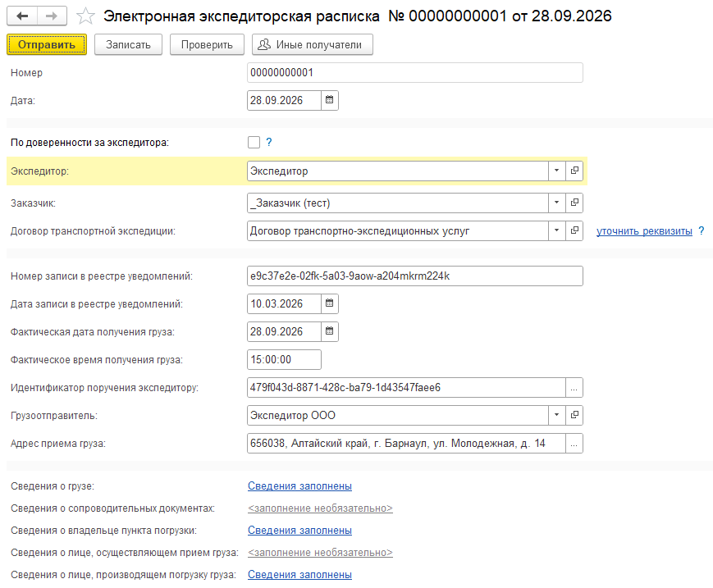Viewport: 713px width, 588px height.
Task: Open the Грузоотправитель record with open-form icon
Action: [574, 415]
